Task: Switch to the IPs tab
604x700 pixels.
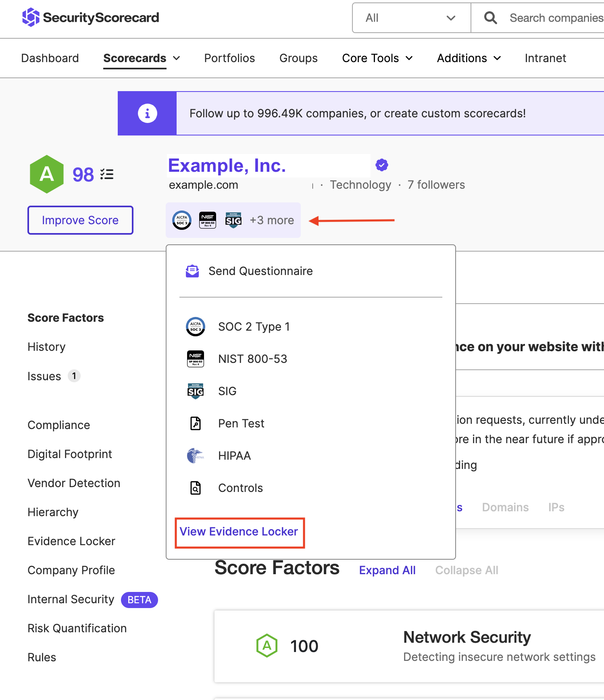Action: click(x=556, y=507)
